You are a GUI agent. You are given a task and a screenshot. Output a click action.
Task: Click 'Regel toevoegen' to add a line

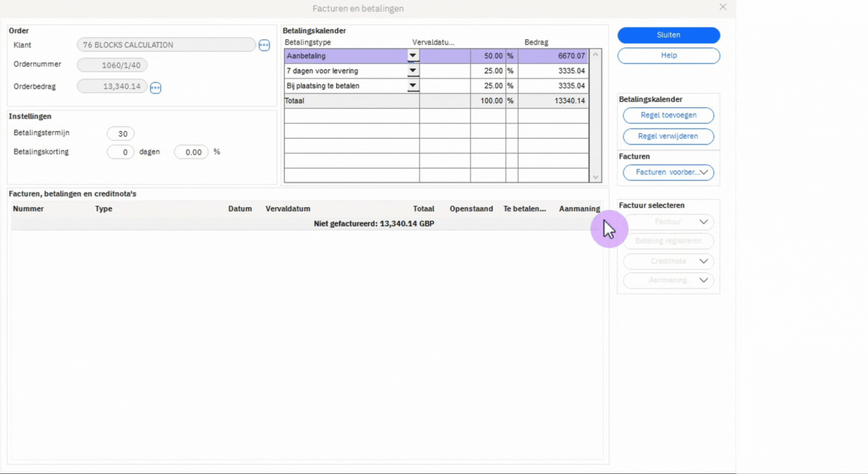pyautogui.click(x=668, y=115)
